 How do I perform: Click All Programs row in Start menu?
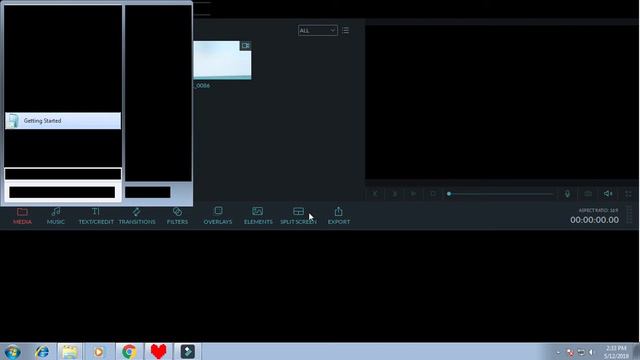pos(63,174)
